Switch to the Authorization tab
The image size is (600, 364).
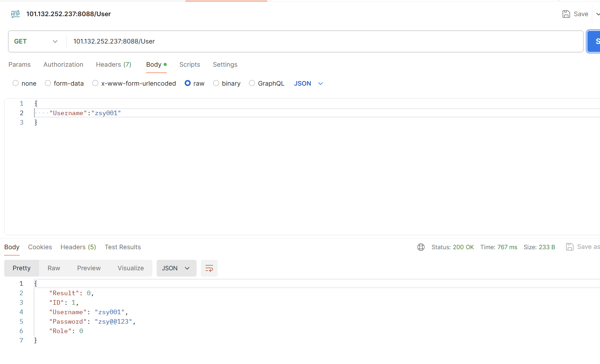click(x=63, y=65)
